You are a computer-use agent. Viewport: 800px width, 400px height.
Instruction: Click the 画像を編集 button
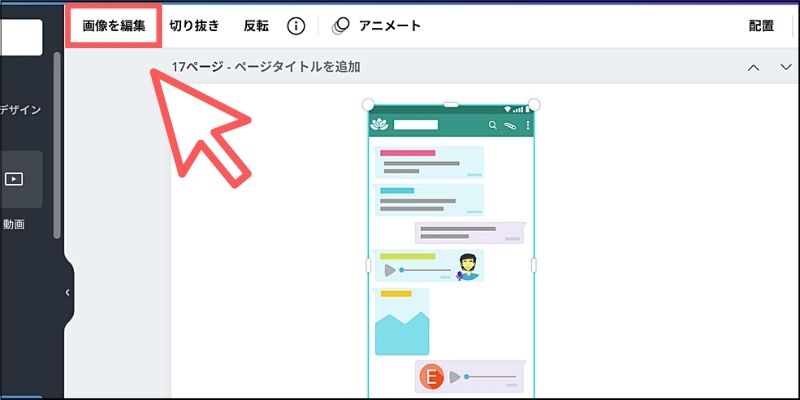click(114, 26)
